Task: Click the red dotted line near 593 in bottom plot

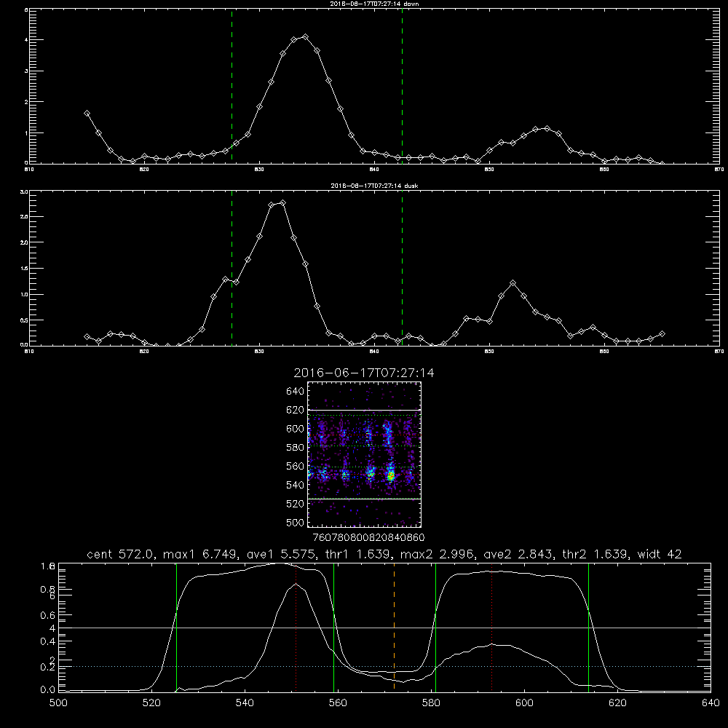Action: (491, 627)
